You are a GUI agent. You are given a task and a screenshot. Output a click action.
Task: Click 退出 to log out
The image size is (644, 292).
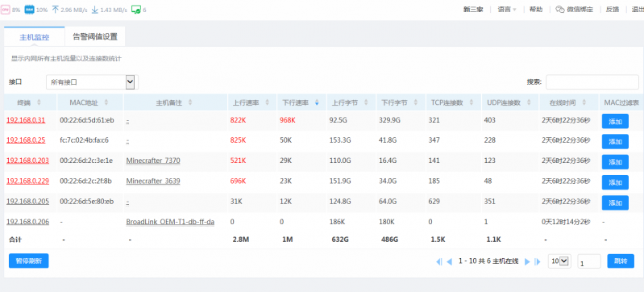click(638, 10)
